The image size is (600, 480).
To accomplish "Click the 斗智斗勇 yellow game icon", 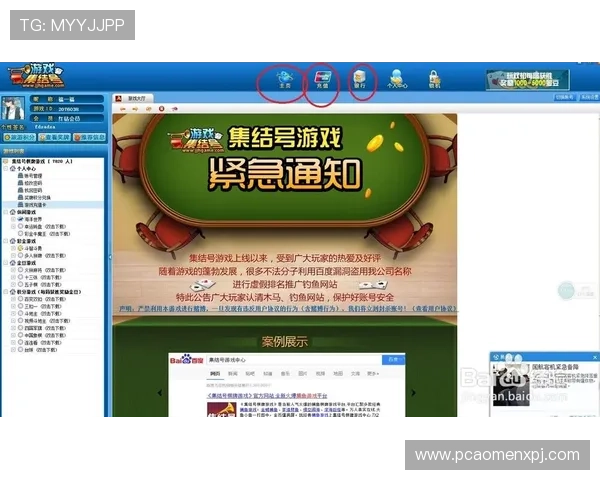I will [x=21, y=248].
